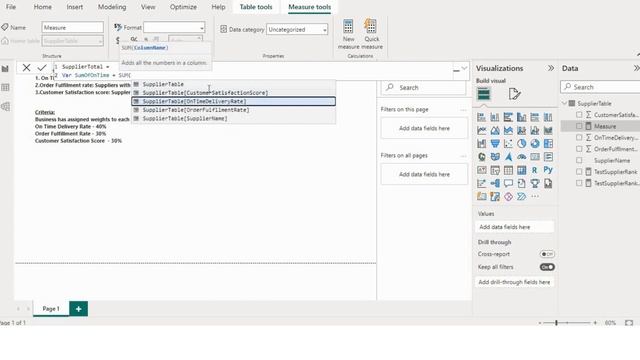Select the Treemap visual

point(548,144)
